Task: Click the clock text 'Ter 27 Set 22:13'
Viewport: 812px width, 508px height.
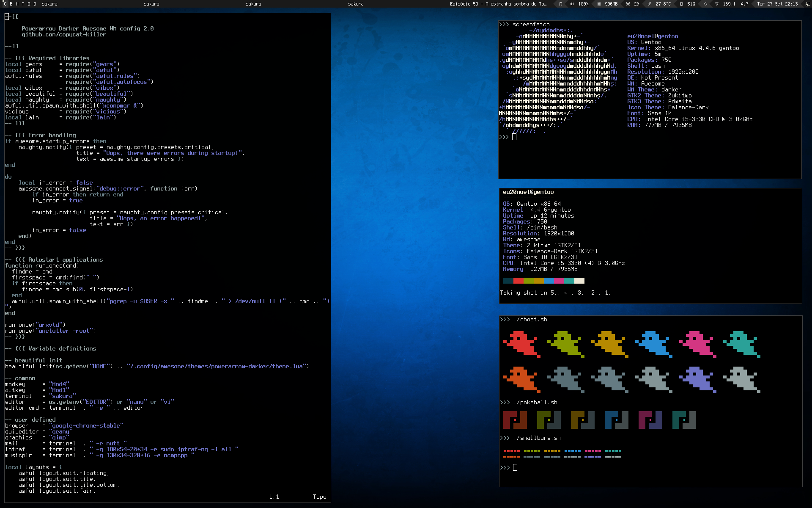Action: click(777, 4)
